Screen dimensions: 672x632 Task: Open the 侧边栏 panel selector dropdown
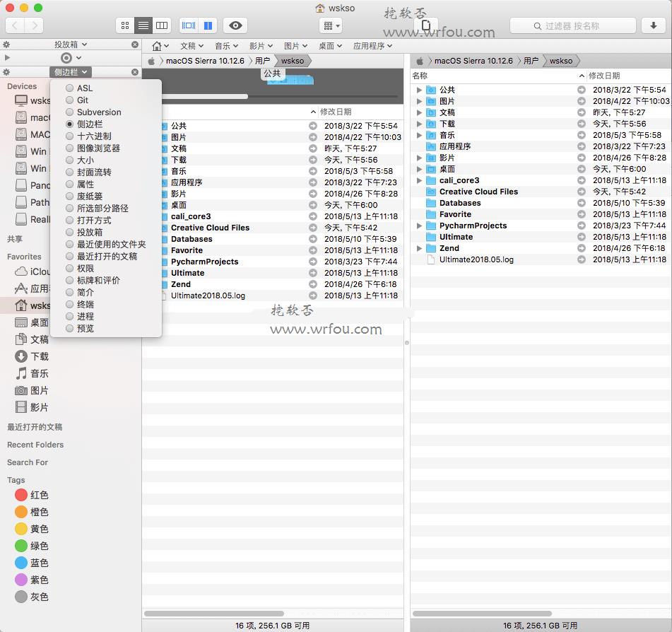71,72
